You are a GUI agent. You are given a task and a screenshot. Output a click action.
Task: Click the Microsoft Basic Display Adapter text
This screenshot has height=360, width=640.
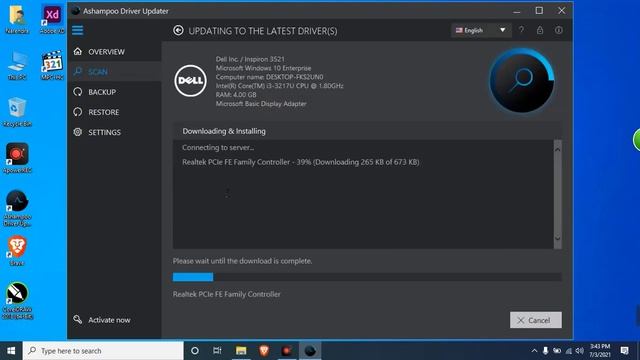261,104
